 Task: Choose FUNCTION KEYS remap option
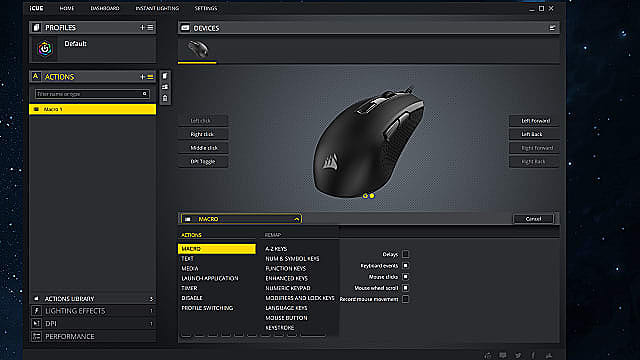tap(285, 269)
